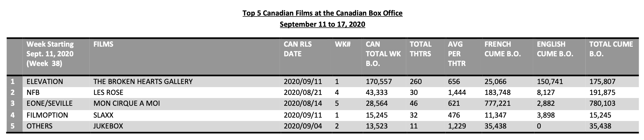
Task: Select the TOTAL CUME B.O. header
Action: click(611, 49)
